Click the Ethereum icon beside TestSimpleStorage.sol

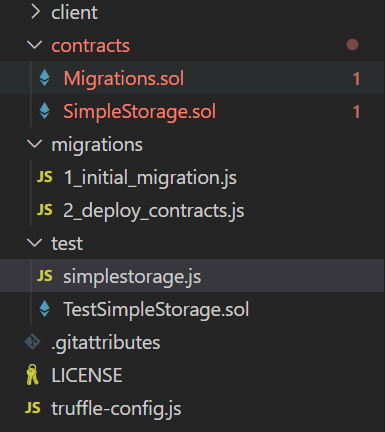coord(44,309)
